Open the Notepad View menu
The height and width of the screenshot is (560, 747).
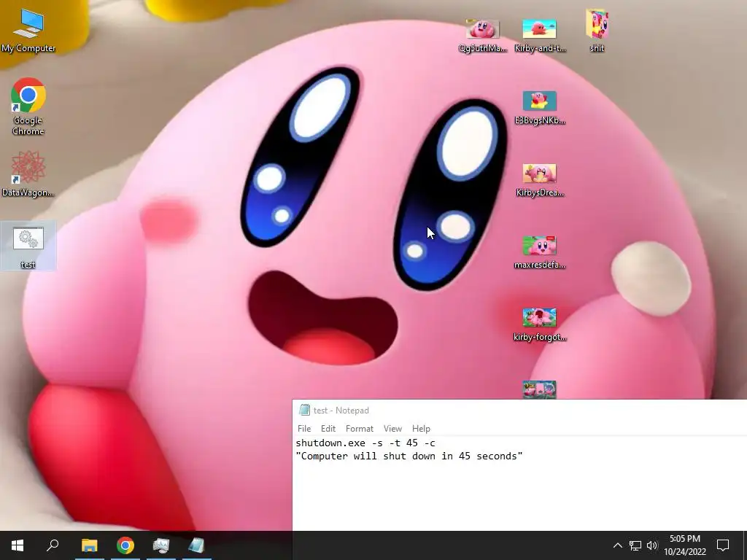pos(392,429)
